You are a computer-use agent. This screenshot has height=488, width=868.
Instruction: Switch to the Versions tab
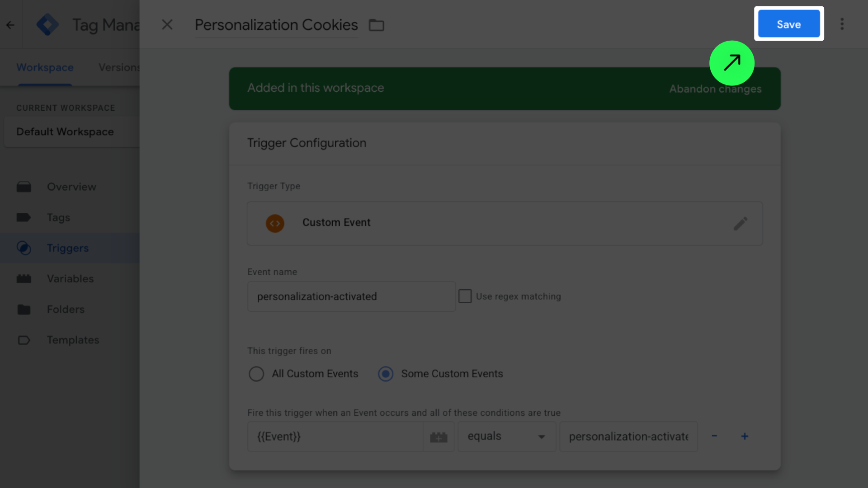point(120,67)
